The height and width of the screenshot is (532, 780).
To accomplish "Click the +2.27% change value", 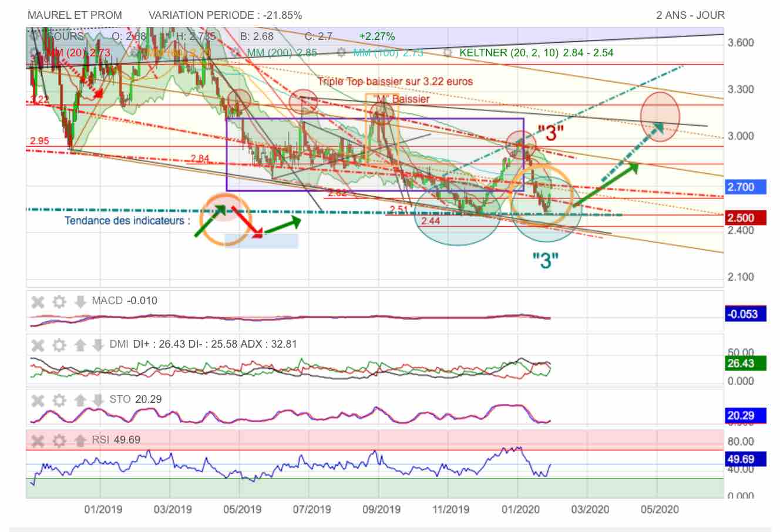I will [x=377, y=36].
